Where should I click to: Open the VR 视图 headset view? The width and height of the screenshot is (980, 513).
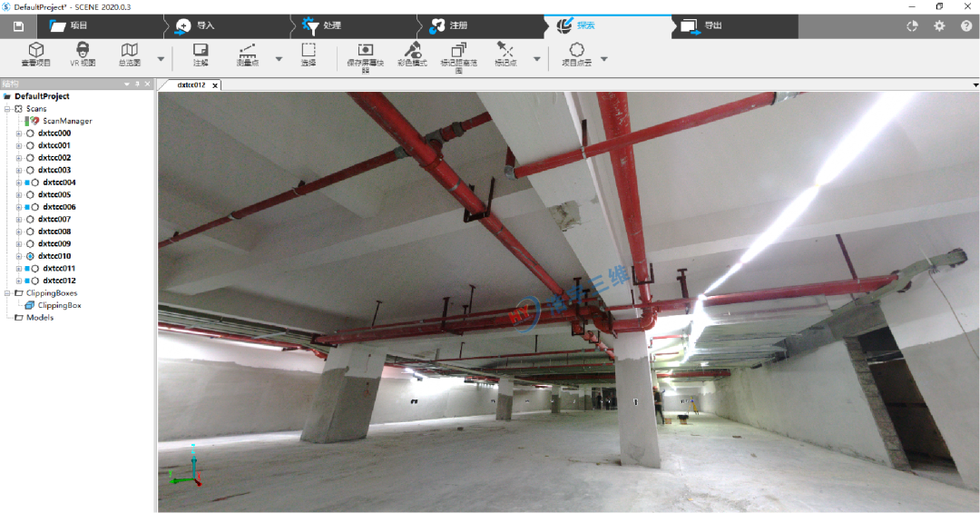click(83, 51)
